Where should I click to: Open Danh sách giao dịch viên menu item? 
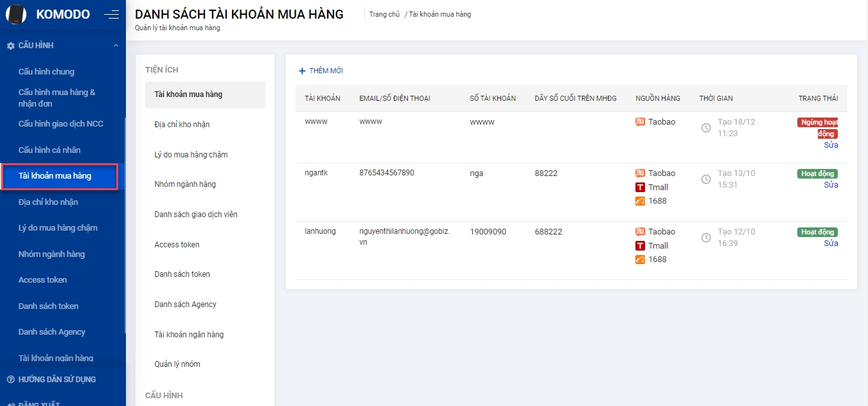196,215
